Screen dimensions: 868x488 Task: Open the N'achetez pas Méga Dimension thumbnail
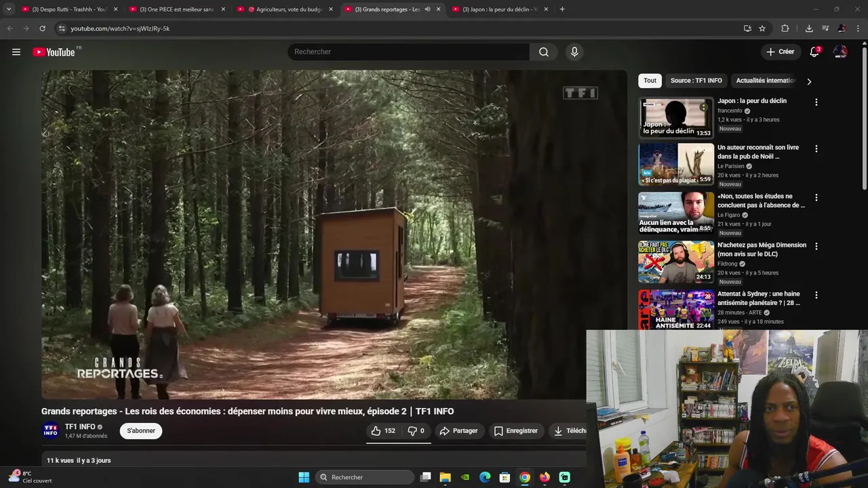pos(676,262)
